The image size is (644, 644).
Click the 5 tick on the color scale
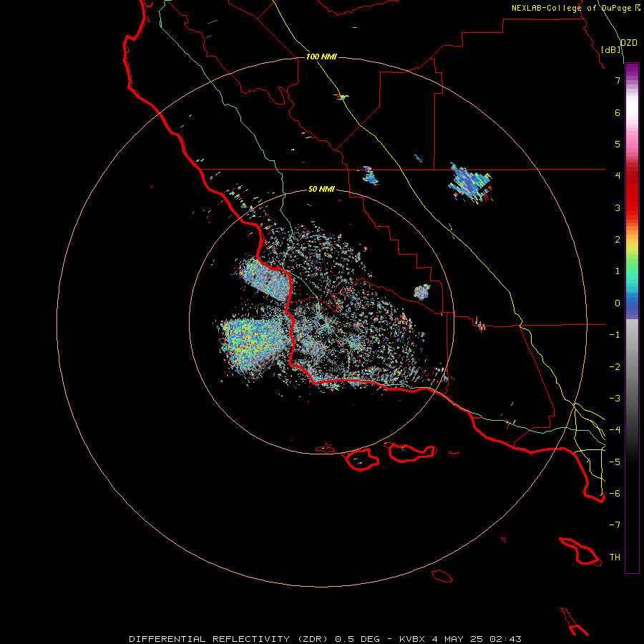click(618, 144)
